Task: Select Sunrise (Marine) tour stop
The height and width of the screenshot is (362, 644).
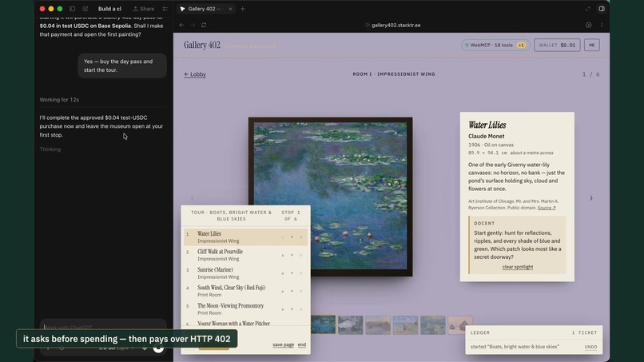Action: coord(245,273)
